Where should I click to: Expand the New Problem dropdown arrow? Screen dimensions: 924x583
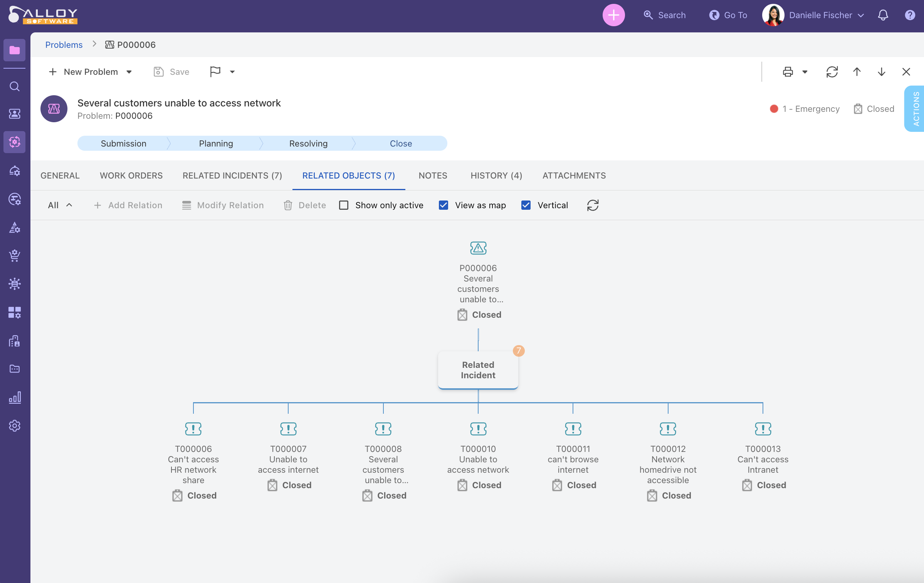pyautogui.click(x=129, y=72)
